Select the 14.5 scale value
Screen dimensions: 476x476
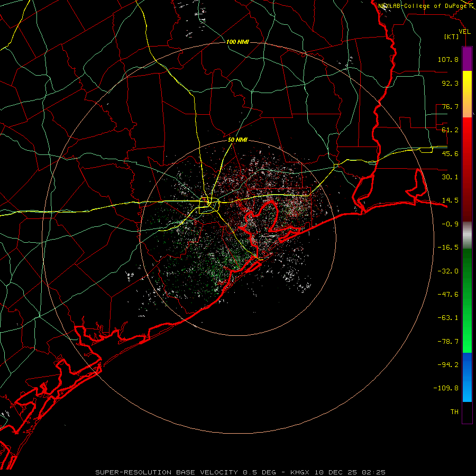450,200
